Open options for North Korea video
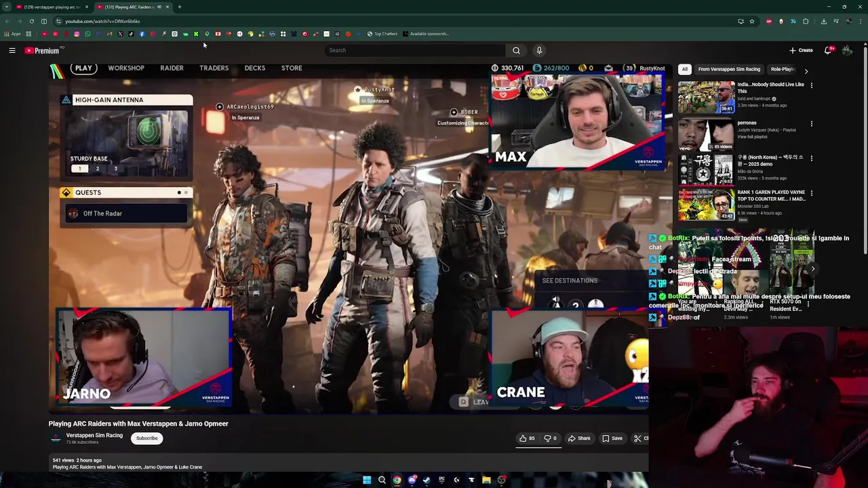 coord(811,159)
